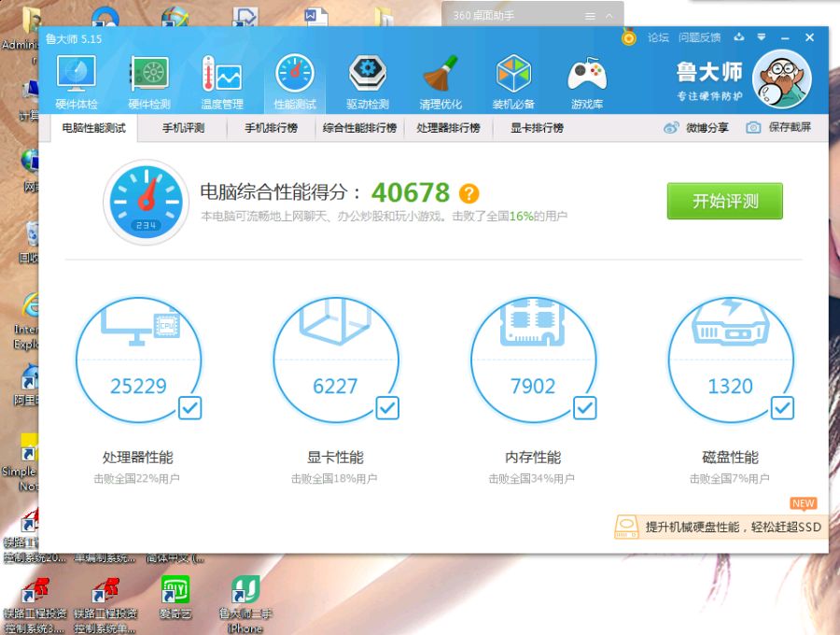Open the title bar dropdown menu arrow
This screenshot has height=635, width=840.
[762, 37]
